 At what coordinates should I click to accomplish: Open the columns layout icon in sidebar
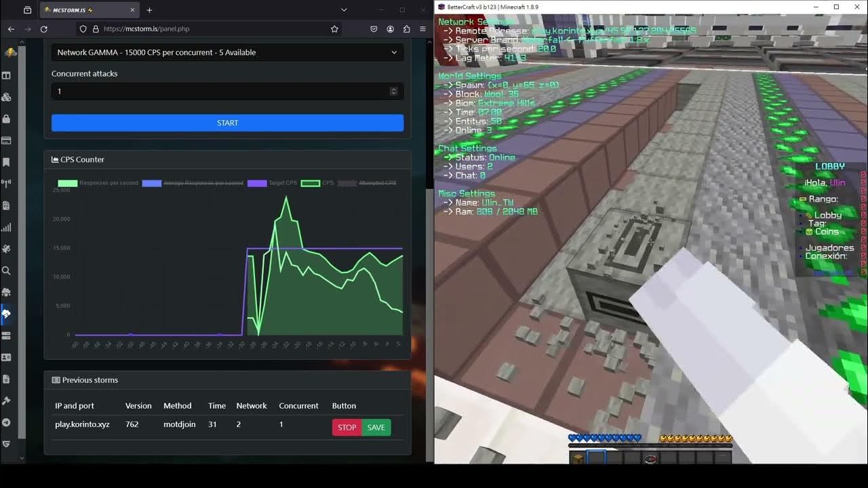[x=6, y=75]
